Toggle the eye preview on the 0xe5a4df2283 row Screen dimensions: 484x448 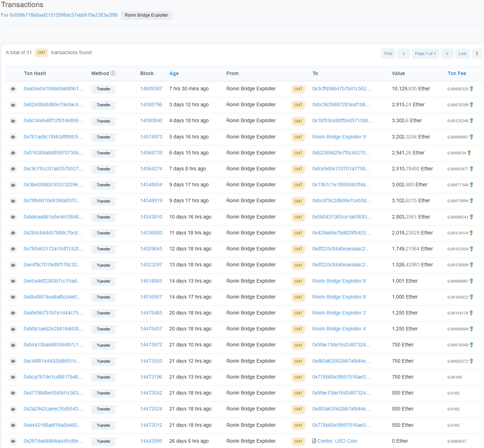13,281
